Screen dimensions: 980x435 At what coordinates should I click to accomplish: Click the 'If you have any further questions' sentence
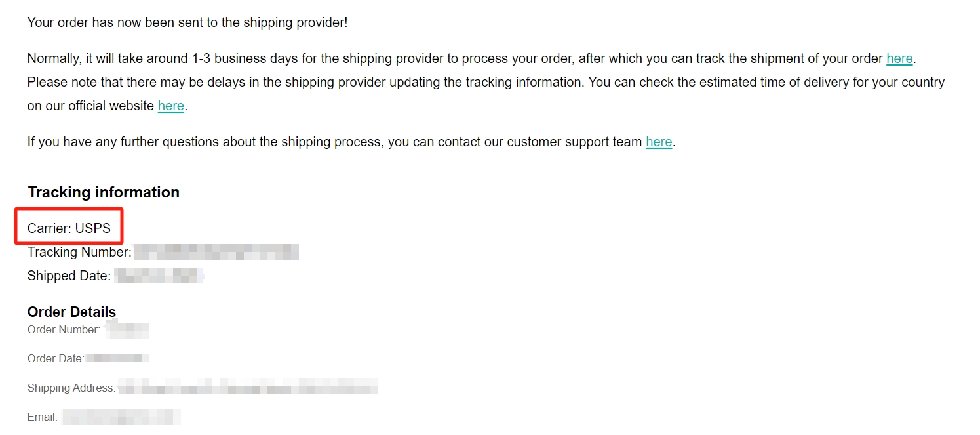pos(334,142)
